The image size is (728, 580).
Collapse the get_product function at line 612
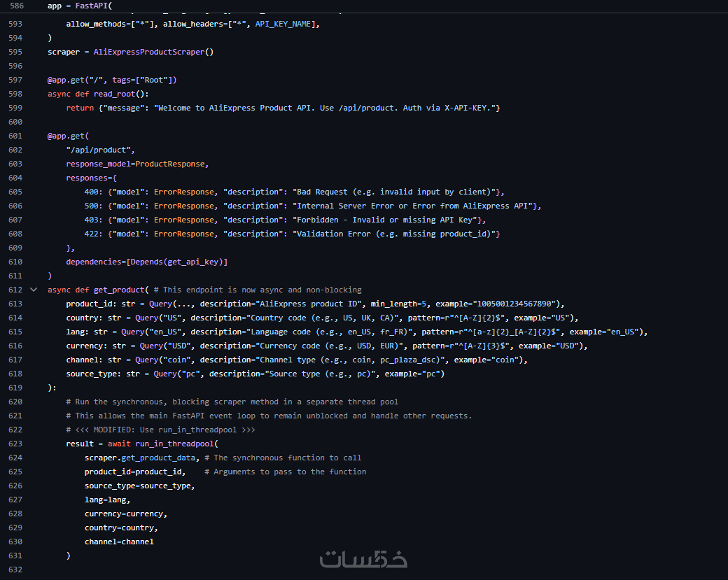[34, 290]
